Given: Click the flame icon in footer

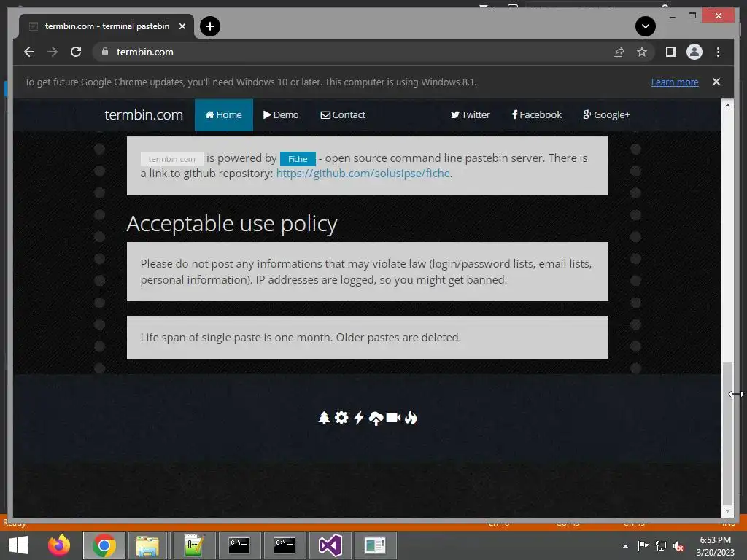Looking at the screenshot, I should pos(411,418).
